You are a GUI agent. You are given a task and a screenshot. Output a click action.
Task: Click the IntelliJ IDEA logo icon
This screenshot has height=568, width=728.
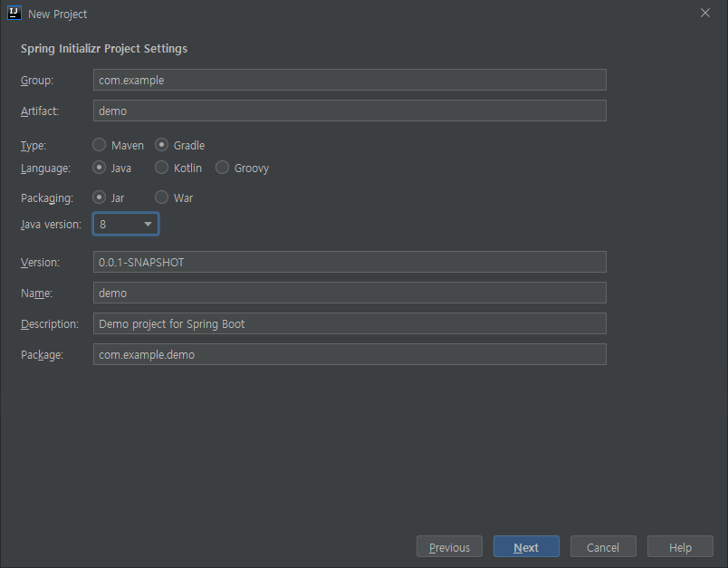[x=14, y=13]
